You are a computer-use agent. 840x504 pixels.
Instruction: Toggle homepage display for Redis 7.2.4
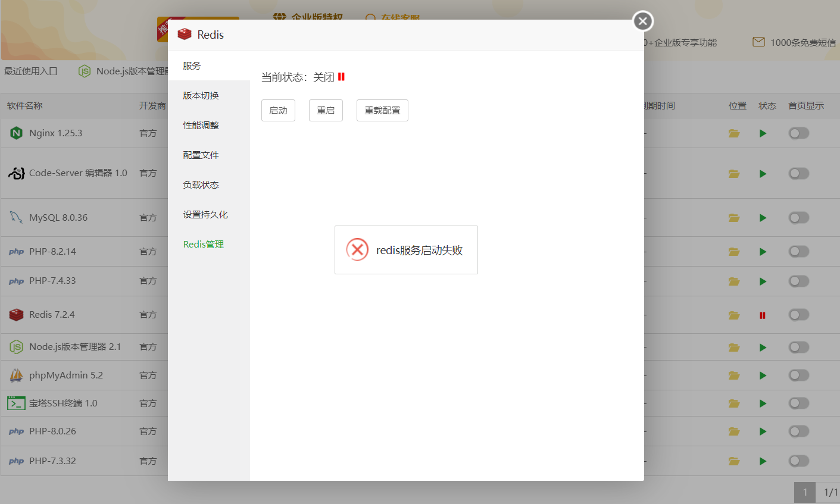tap(799, 314)
